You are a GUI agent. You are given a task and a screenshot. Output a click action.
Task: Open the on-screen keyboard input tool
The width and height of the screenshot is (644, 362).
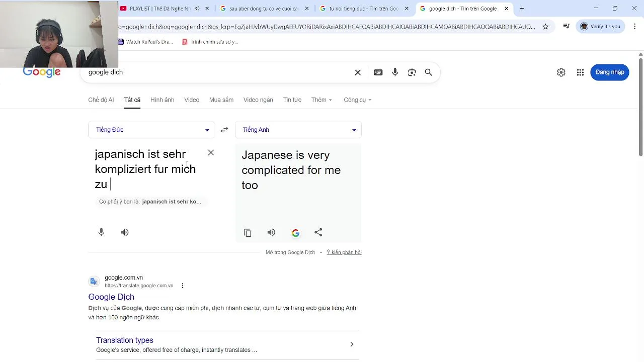coord(378,72)
